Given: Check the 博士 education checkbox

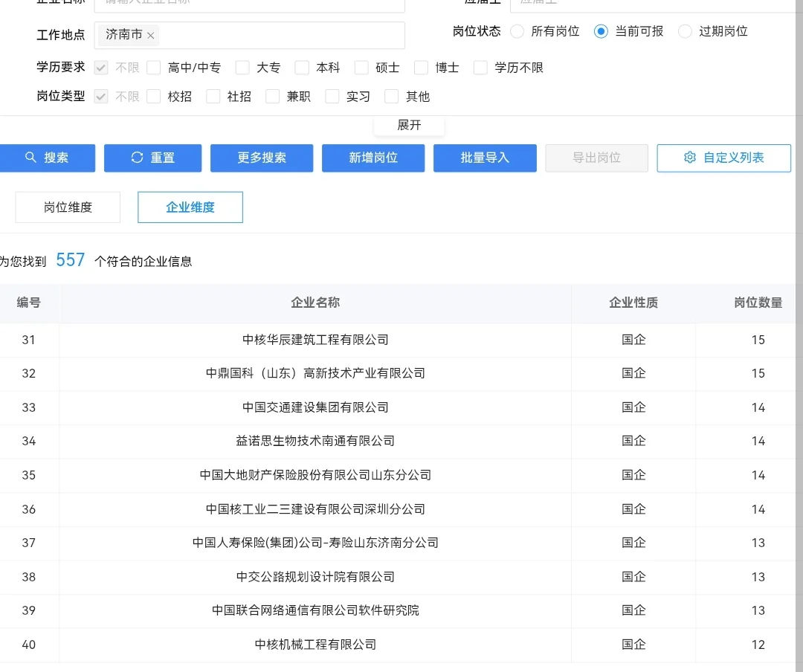Looking at the screenshot, I should 421,68.
